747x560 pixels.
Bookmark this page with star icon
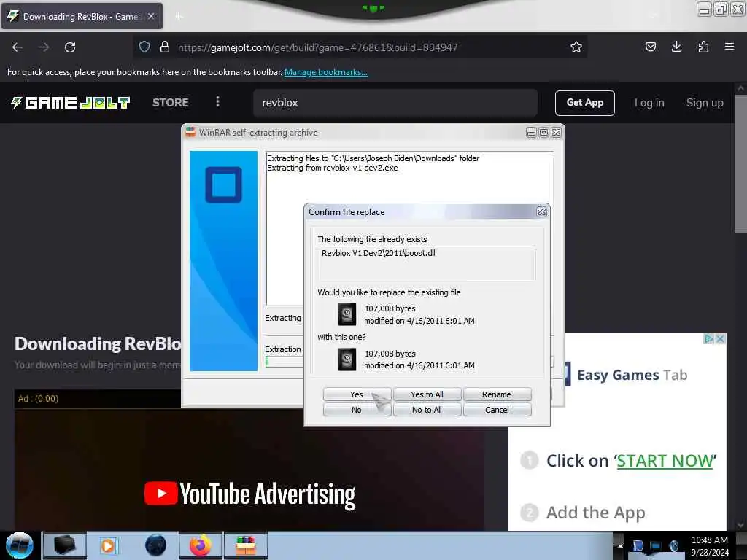tap(576, 47)
